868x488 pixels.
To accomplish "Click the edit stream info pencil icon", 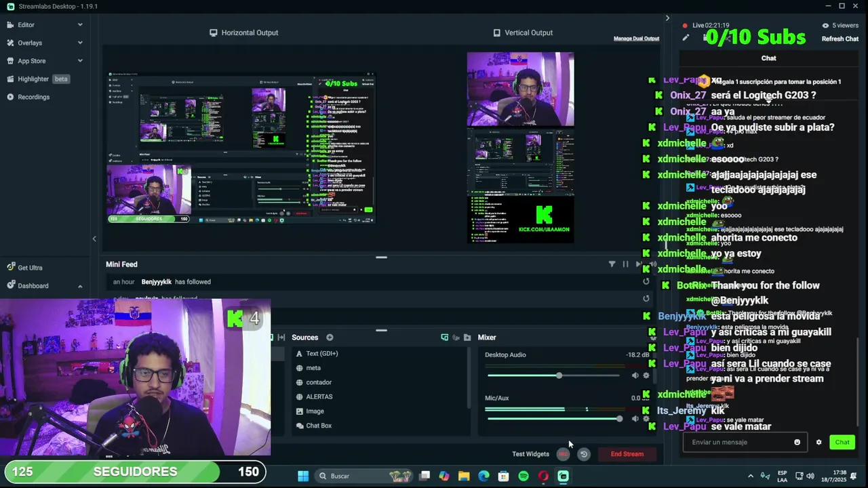I will 686,38.
